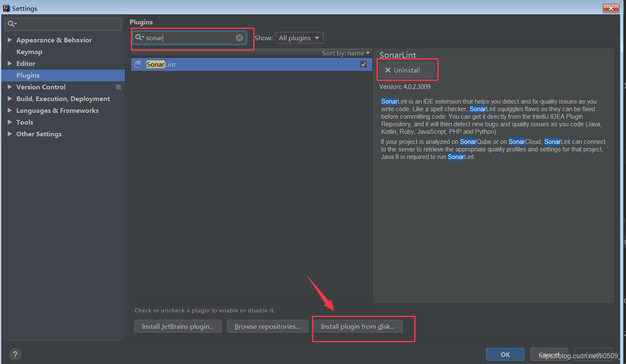Image resolution: width=626 pixels, height=364 pixels.
Task: Expand the Version Control section
Action: tap(10, 87)
